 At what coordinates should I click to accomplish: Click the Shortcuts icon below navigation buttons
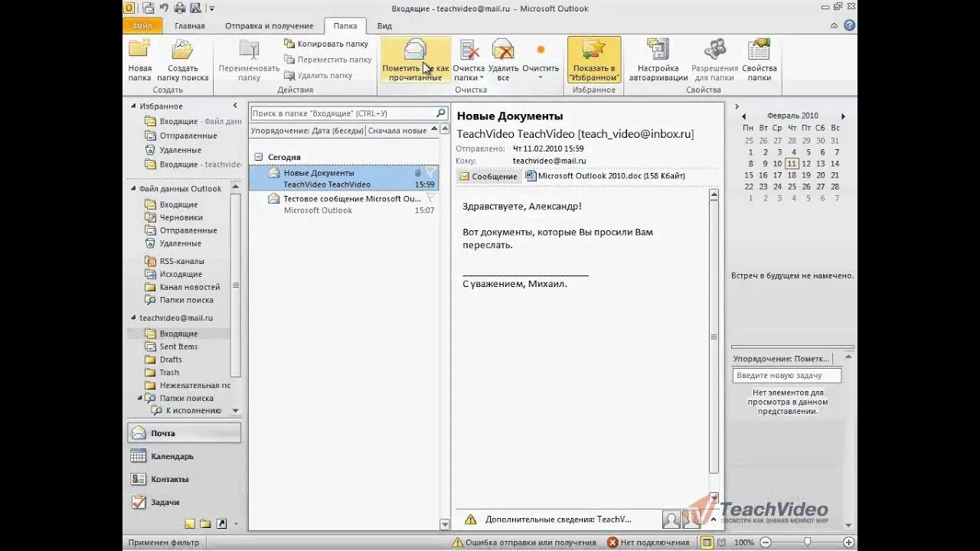[x=221, y=524]
